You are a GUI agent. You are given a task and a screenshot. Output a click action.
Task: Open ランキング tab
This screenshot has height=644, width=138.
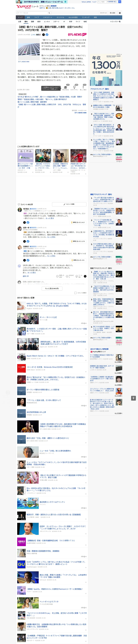click(x=86, y=17)
